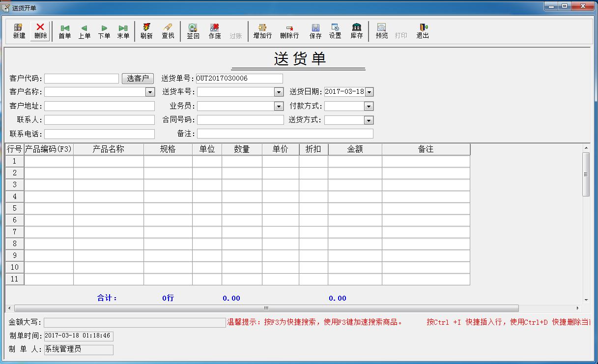The width and height of the screenshot is (598, 364).
Task: Click the 金额 column header
Action: point(355,149)
